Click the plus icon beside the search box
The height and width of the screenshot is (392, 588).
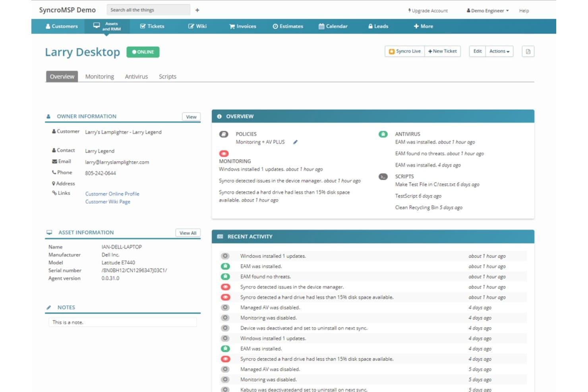197,10
